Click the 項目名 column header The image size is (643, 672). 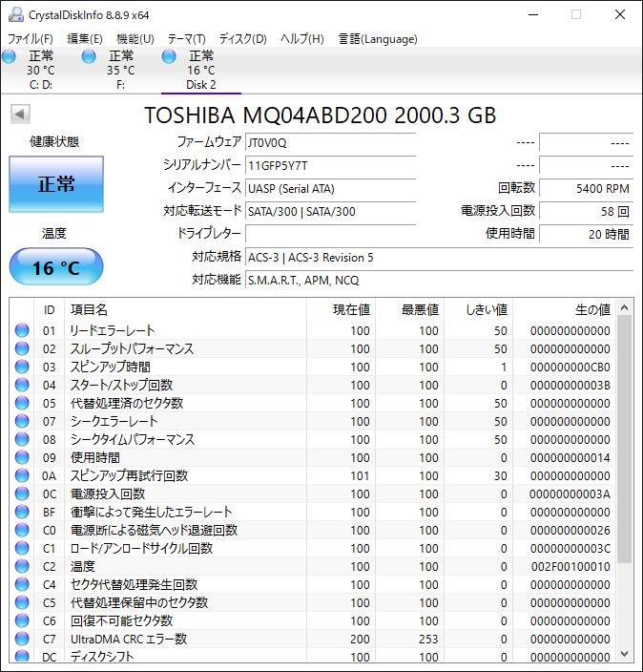click(185, 309)
